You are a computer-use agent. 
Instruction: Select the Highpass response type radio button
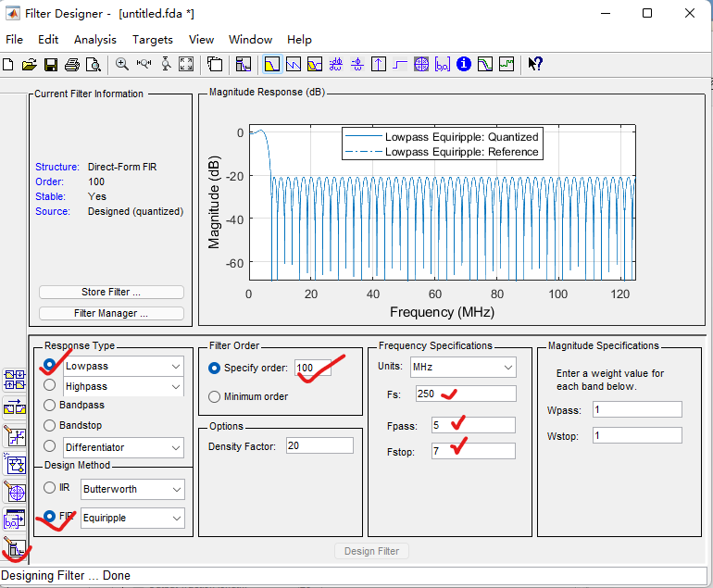tap(50, 385)
